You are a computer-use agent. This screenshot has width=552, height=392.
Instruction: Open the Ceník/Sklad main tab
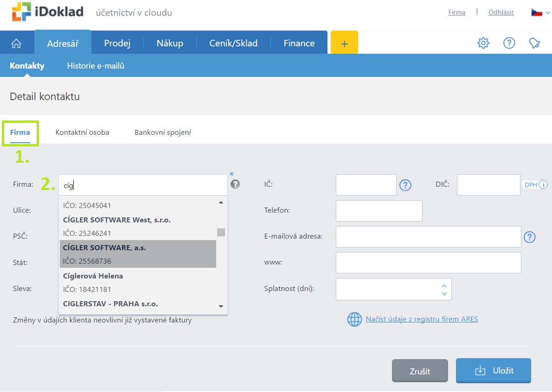233,43
